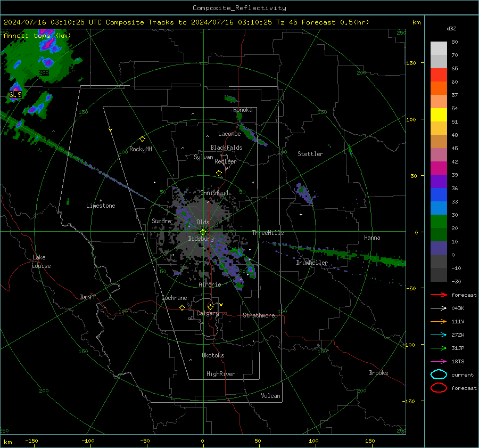Click the echo cell southwest of Stettler
The width and height of the screenshot is (479, 448).
(x=303, y=193)
